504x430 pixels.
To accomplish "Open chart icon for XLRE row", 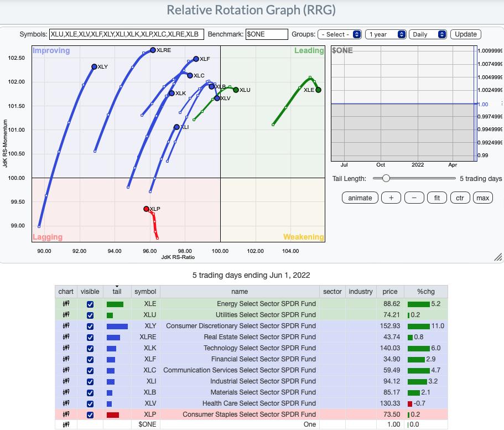I will (x=66, y=336).
